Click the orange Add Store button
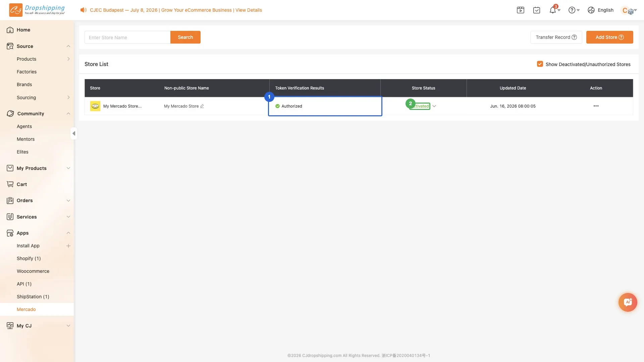644x362 pixels. coord(609,37)
